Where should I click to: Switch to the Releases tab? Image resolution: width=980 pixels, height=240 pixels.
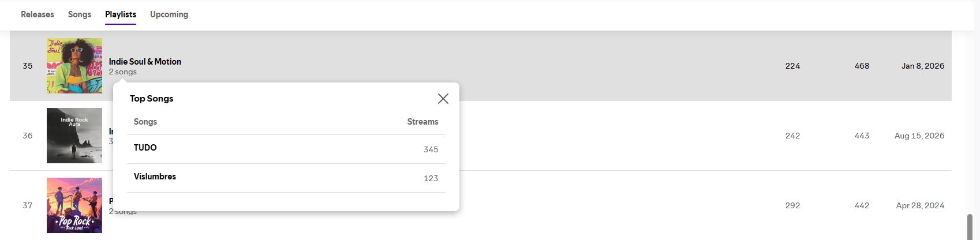[x=38, y=14]
